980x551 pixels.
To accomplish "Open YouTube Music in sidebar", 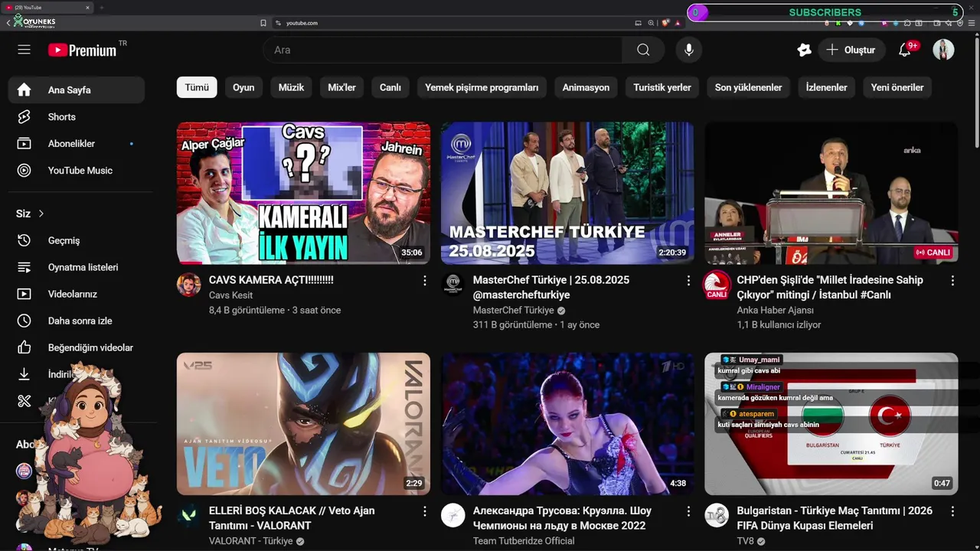I will click(77, 170).
